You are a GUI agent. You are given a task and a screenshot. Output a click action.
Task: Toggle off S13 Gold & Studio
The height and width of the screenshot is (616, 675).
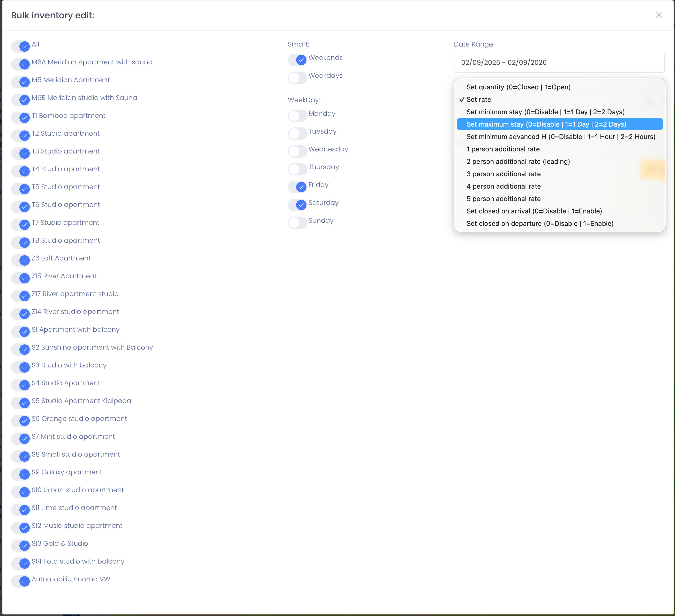click(x=21, y=546)
